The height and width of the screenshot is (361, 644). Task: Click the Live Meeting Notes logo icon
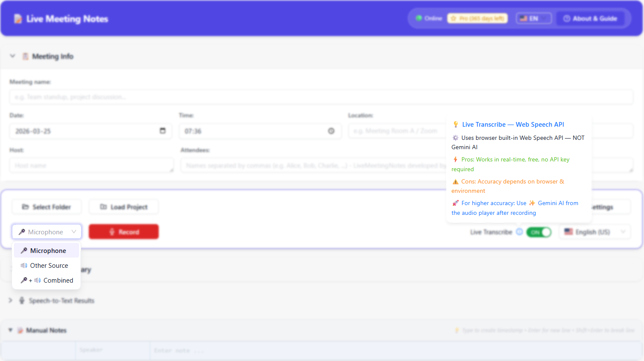coord(18,19)
